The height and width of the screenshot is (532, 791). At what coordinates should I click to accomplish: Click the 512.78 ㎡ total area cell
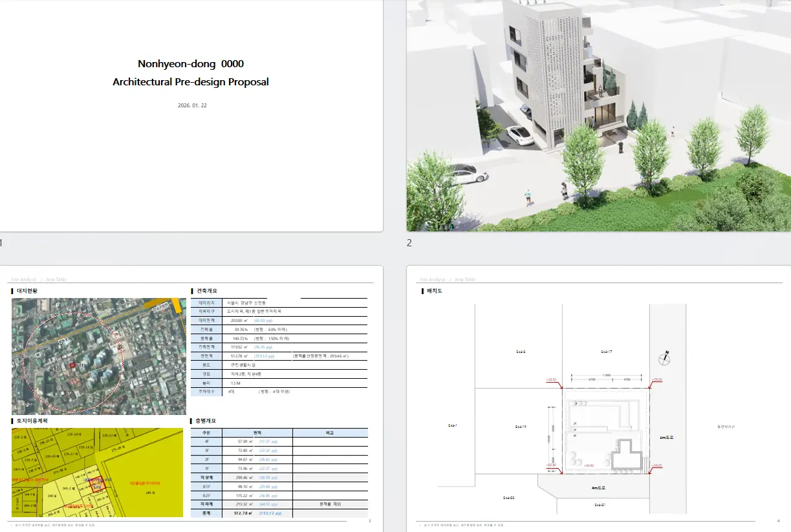click(x=242, y=513)
